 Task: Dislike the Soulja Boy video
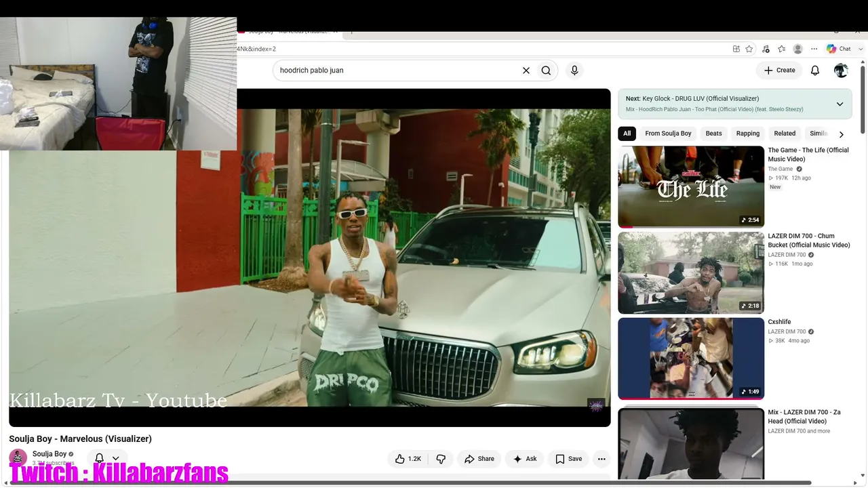441,459
